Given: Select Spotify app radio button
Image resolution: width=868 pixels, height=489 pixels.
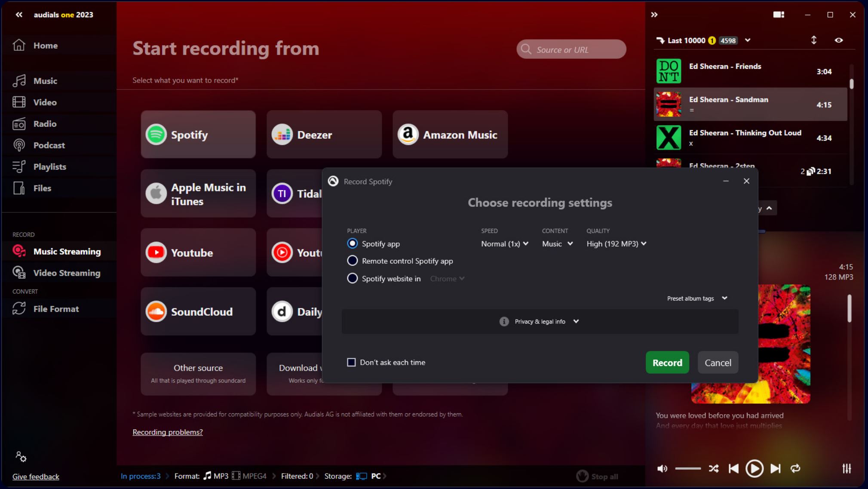Looking at the screenshot, I should pyautogui.click(x=352, y=243).
